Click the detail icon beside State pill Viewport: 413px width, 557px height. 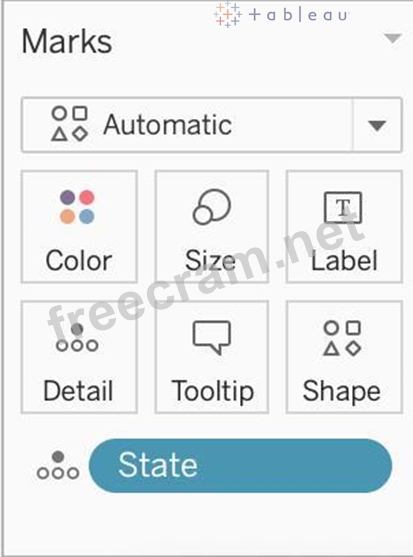tap(58, 465)
